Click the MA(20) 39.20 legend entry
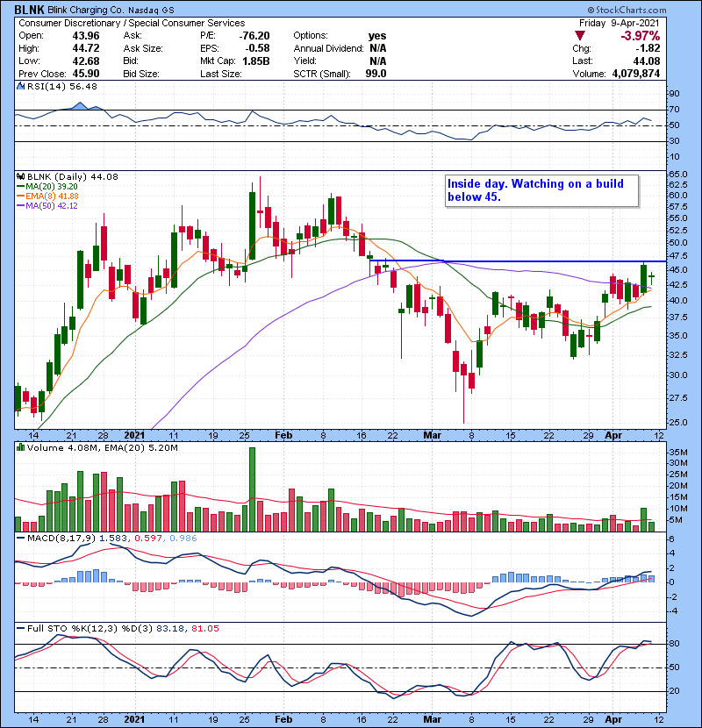This screenshot has width=702, height=728. click(47, 187)
